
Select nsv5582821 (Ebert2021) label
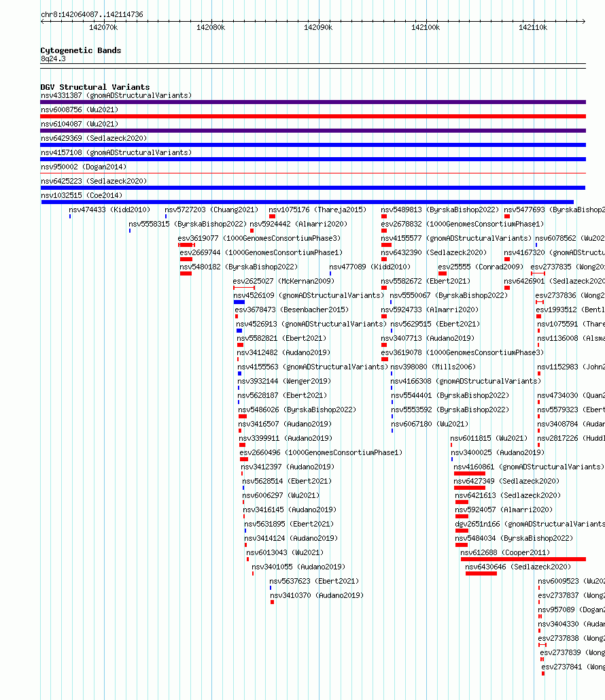281,338
